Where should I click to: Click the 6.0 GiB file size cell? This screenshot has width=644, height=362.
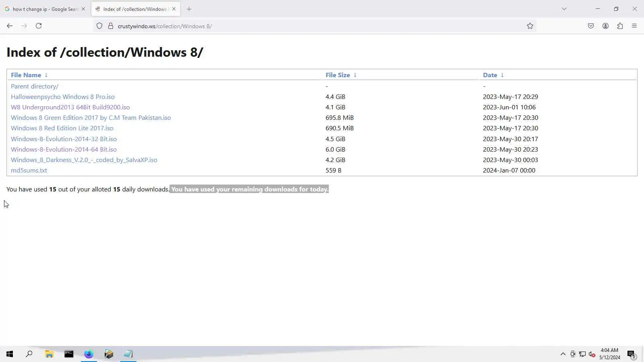335,149
